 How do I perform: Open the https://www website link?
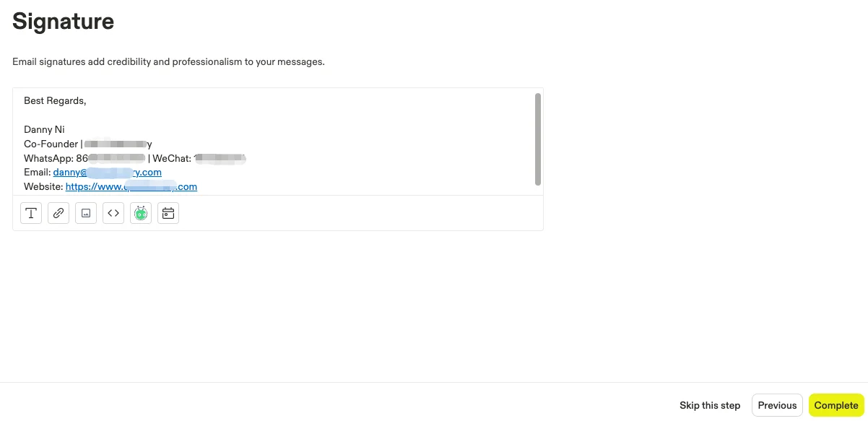131,186
